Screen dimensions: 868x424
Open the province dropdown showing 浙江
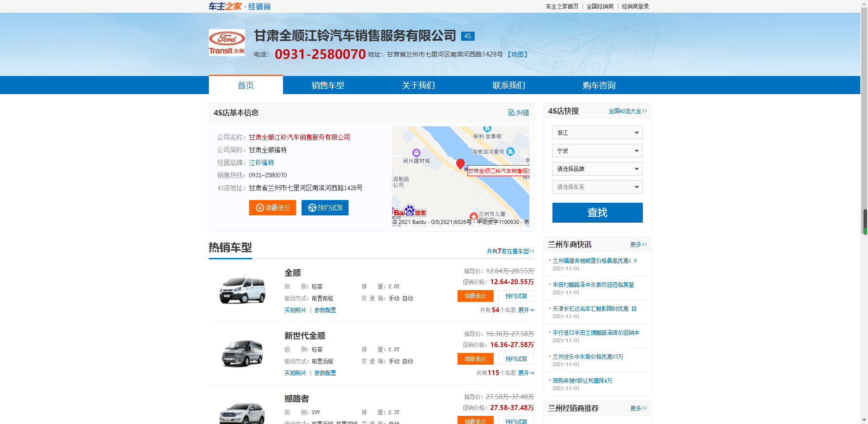tap(597, 133)
